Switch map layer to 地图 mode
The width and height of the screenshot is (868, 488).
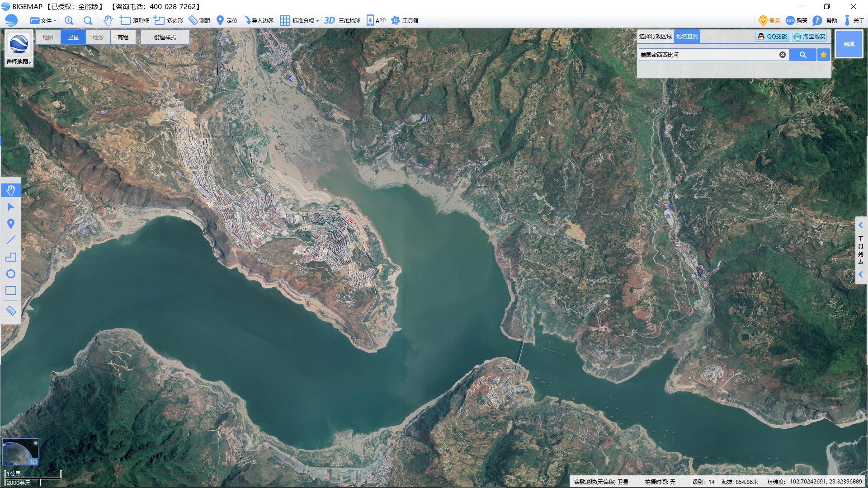[48, 37]
